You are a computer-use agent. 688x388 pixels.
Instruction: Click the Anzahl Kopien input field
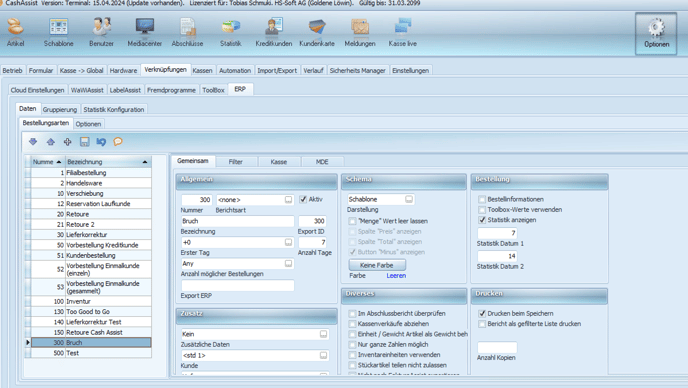click(x=497, y=347)
